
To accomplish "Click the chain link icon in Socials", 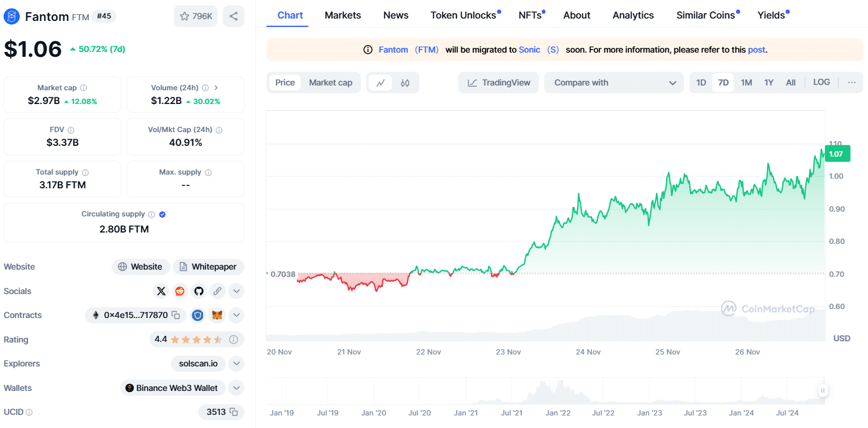I will [217, 291].
